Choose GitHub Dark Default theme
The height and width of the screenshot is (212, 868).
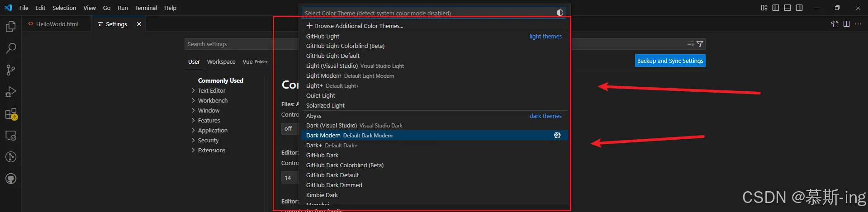(x=435, y=175)
